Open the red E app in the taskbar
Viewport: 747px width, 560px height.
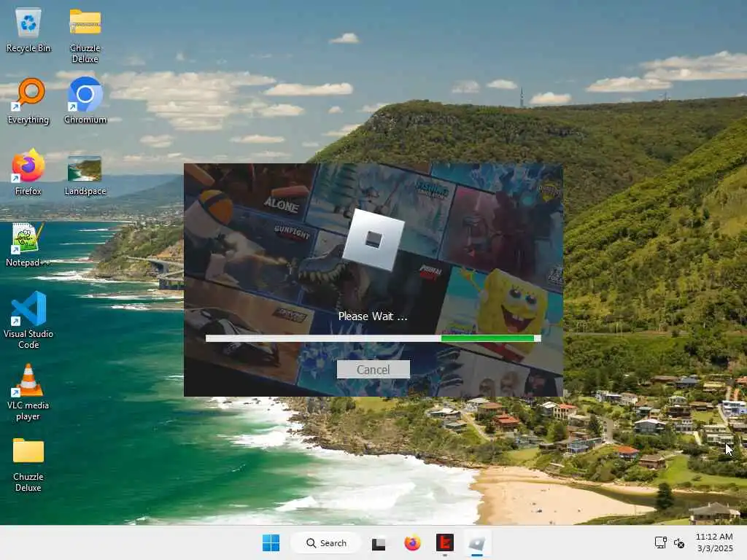(x=444, y=542)
